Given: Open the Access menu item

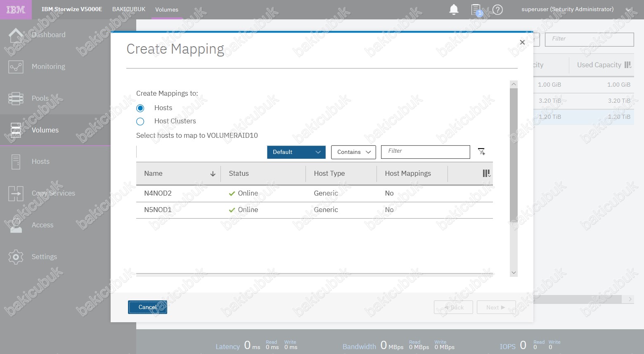Looking at the screenshot, I should pyautogui.click(x=43, y=225).
